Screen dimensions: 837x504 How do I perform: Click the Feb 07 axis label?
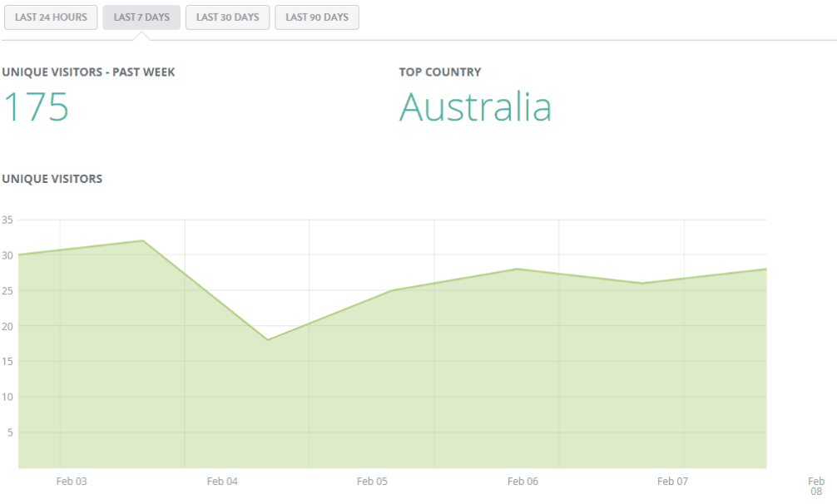click(x=671, y=481)
